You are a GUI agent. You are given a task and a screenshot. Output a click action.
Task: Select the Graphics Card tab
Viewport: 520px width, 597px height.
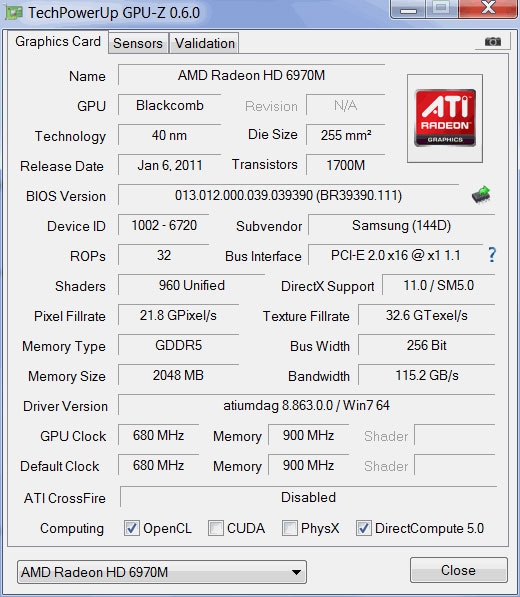coord(58,42)
